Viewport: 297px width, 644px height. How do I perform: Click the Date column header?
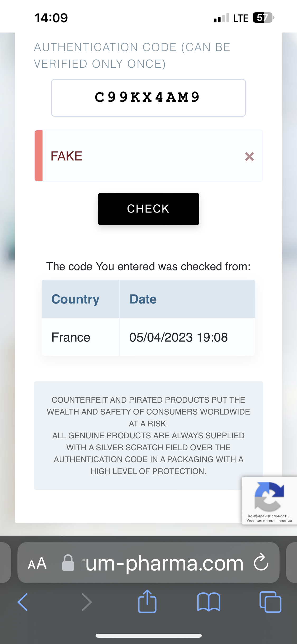click(x=143, y=299)
